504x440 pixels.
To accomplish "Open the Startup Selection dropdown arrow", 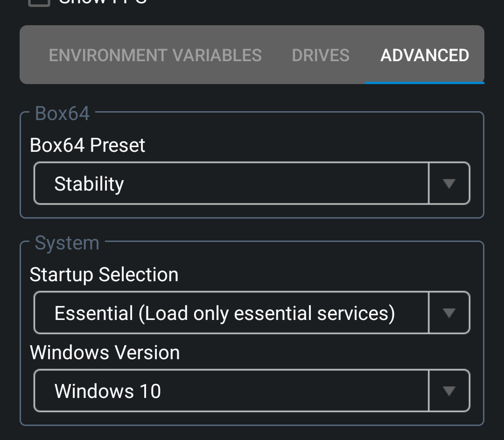I will click(449, 313).
